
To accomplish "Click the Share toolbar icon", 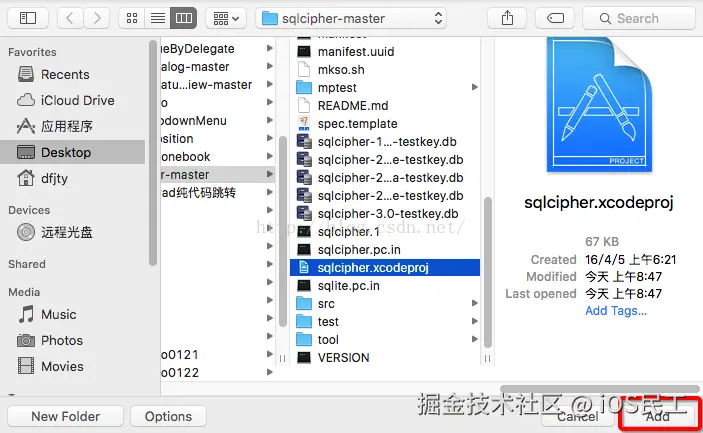I will click(x=507, y=18).
